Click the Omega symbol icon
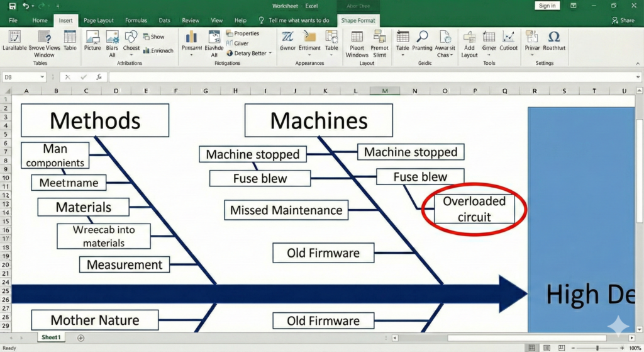Viewport: 644px width, 352px height. pyautogui.click(x=554, y=37)
